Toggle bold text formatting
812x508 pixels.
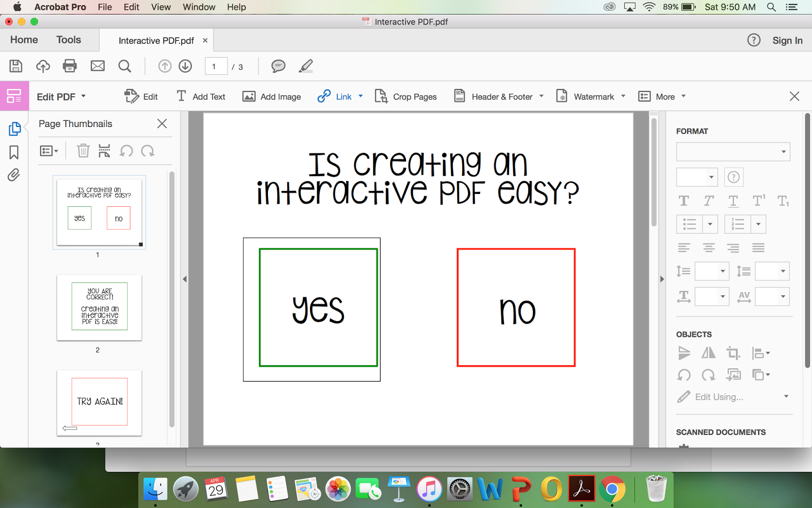[683, 201]
